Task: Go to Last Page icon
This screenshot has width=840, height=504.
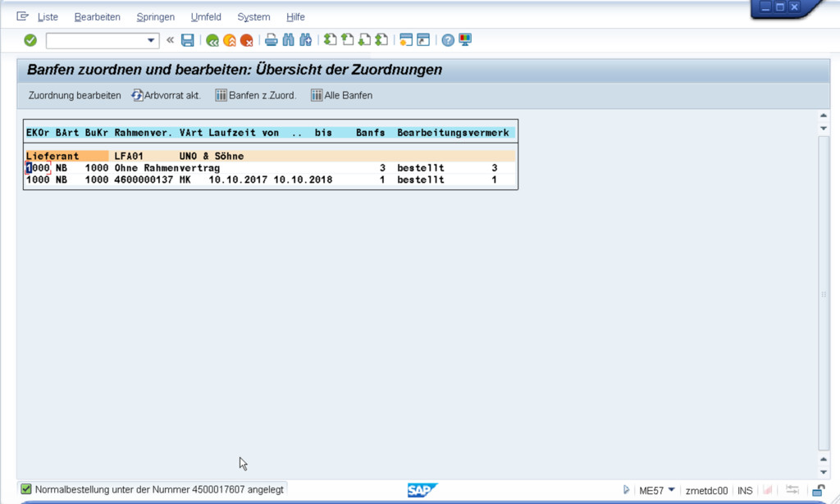Action: tap(381, 39)
